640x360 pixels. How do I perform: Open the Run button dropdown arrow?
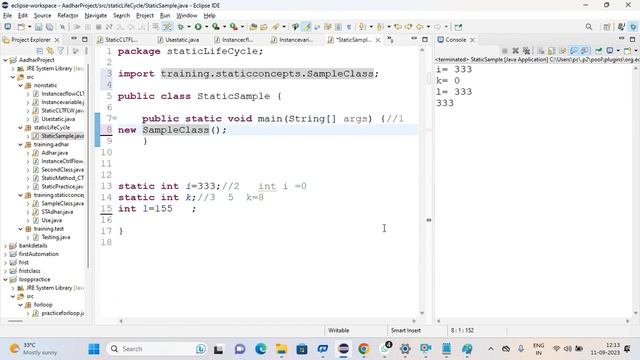[206, 27]
